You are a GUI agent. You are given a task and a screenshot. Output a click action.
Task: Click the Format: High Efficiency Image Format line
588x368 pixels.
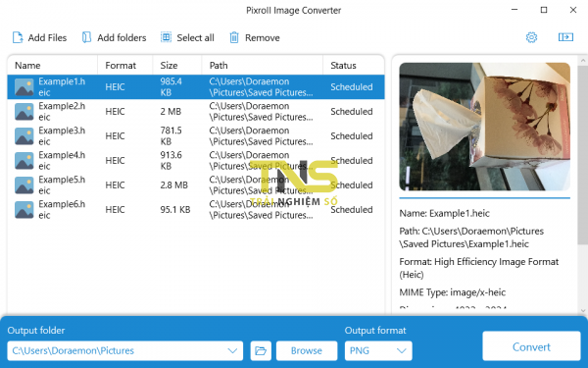coord(479,268)
